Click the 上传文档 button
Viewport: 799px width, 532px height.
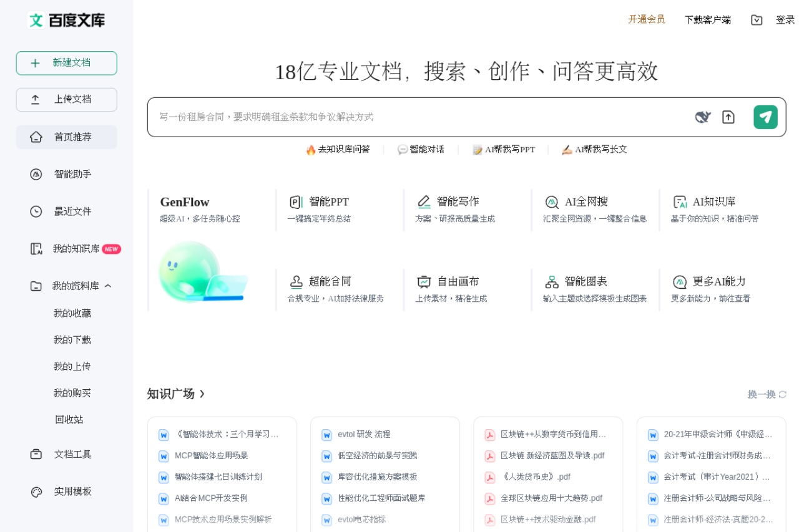point(67,100)
